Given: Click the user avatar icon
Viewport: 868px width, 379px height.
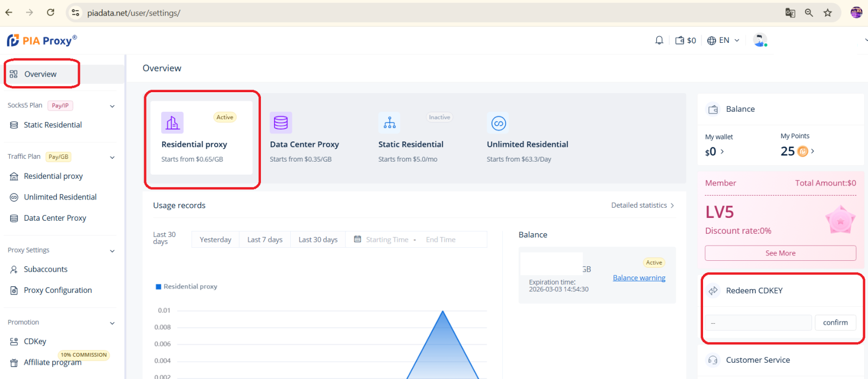Looking at the screenshot, I should click(759, 40).
